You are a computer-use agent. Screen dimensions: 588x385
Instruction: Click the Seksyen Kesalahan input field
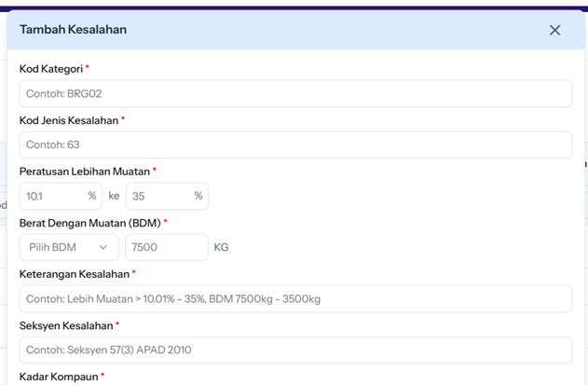tap(294, 350)
